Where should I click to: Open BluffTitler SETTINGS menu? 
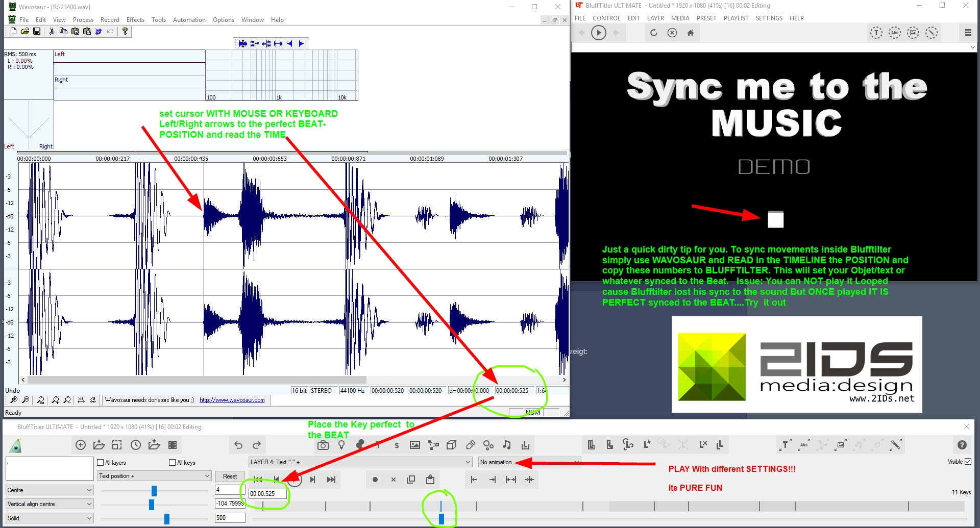click(769, 18)
